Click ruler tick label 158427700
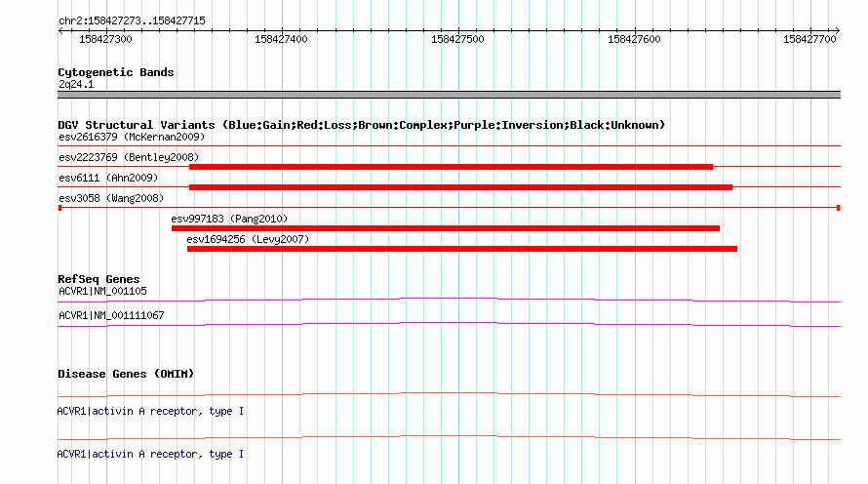This screenshot has height=484, width=868. coord(809,39)
